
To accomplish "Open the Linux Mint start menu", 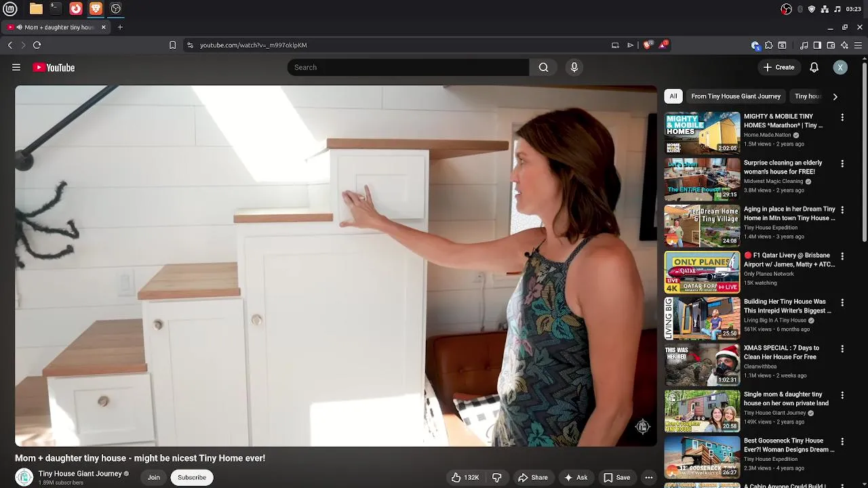I will pyautogui.click(x=10, y=9).
